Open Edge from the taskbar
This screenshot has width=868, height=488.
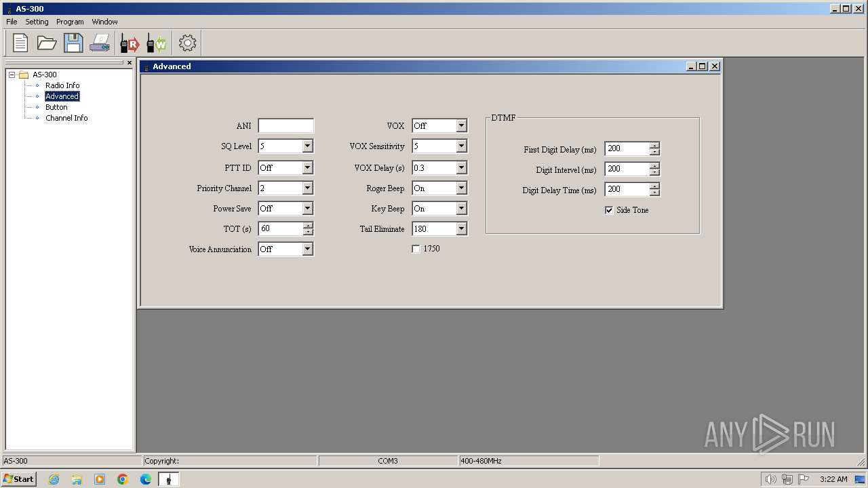[146, 479]
